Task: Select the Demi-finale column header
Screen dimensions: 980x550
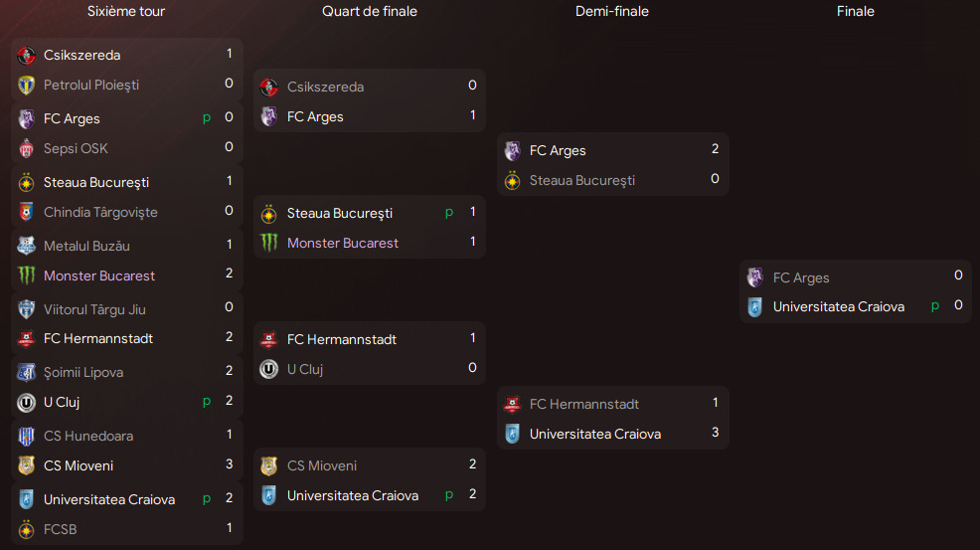Action: coord(612,11)
